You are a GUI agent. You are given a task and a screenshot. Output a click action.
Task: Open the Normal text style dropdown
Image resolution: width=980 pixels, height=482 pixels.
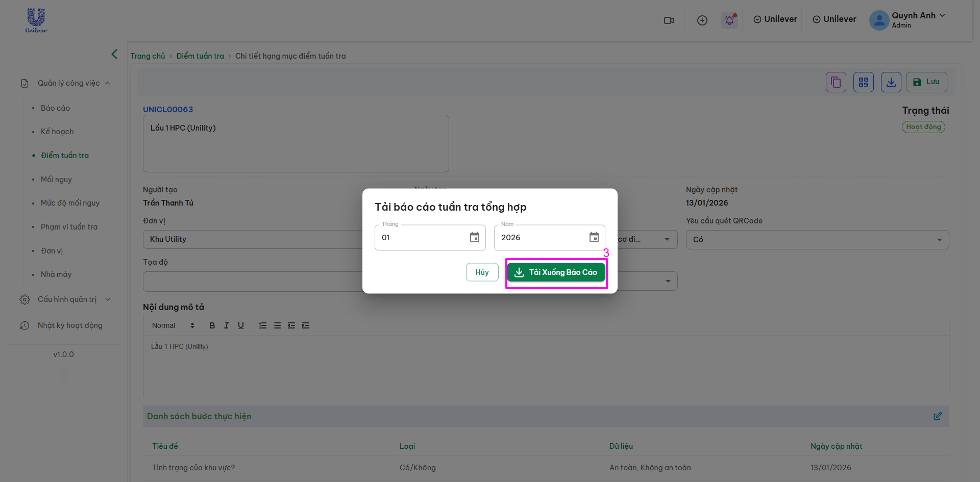point(173,325)
